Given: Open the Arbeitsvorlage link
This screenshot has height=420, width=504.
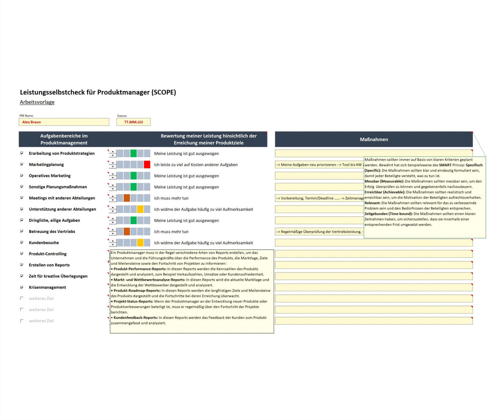Looking at the screenshot, I should [37, 102].
